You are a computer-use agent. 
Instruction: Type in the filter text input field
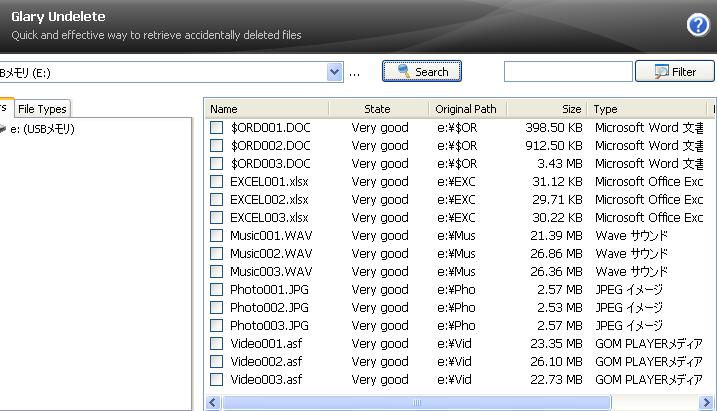pos(567,72)
